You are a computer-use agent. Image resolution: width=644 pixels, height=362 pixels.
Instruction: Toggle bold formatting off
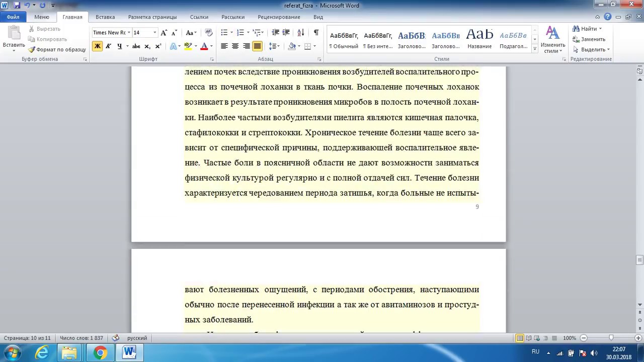[97, 46]
